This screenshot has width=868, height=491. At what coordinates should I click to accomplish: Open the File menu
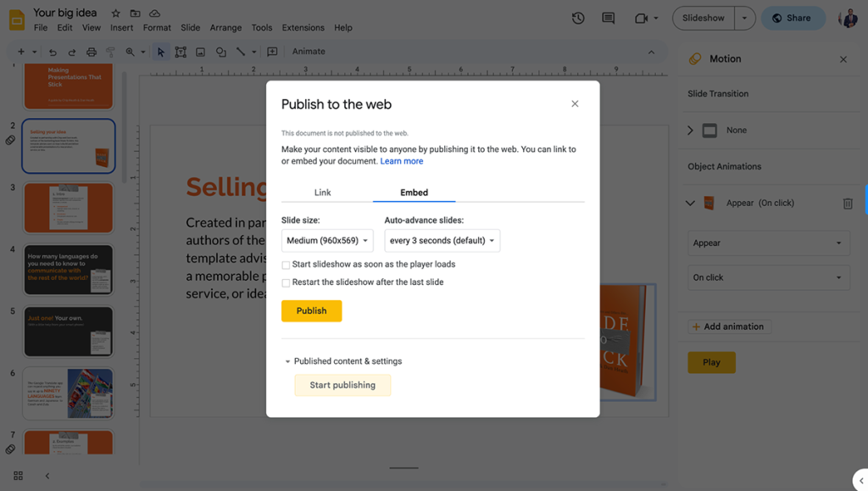coord(41,28)
